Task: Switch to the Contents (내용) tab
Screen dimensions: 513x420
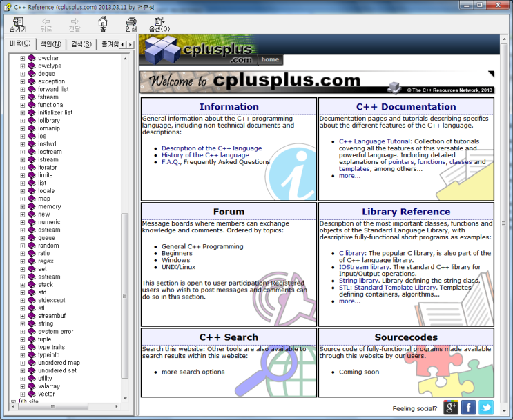Action: pos(20,43)
